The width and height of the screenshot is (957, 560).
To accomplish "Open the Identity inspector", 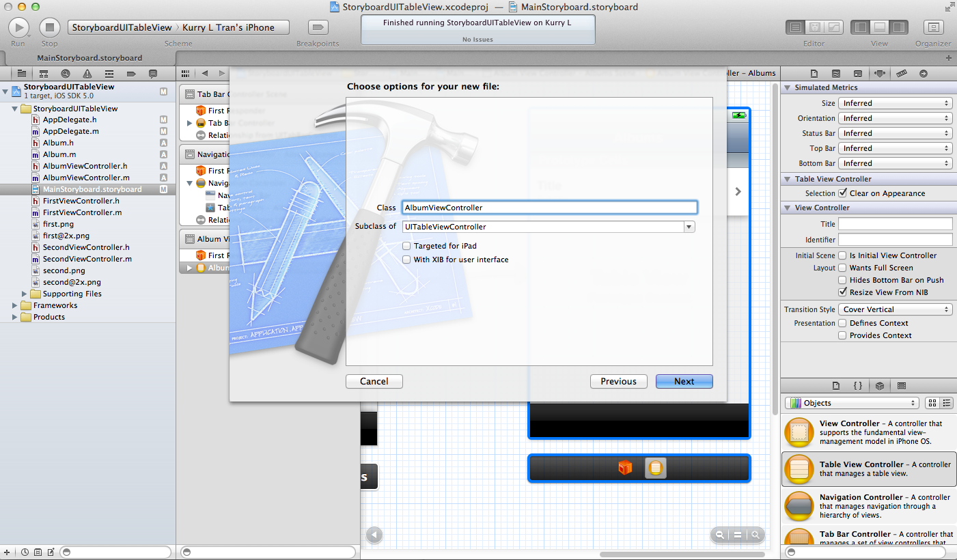I will [x=858, y=73].
